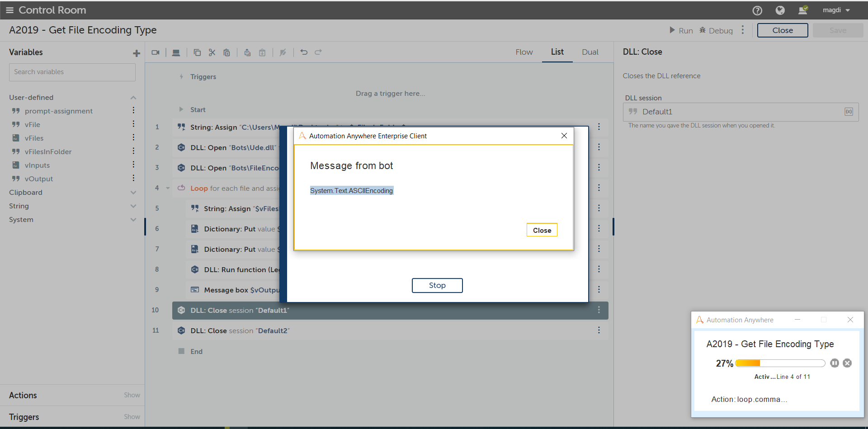
Task: Open the hamburger menu beside Control Room
Action: click(x=9, y=10)
